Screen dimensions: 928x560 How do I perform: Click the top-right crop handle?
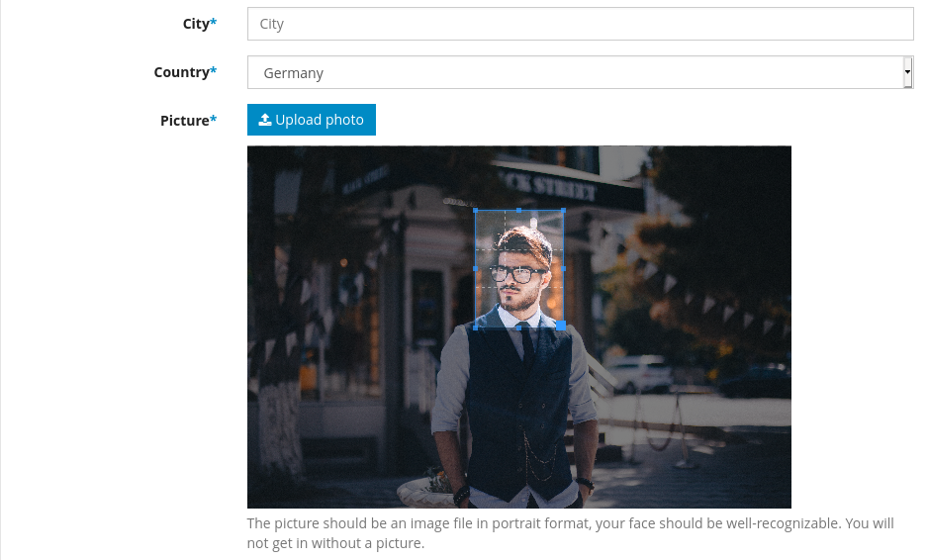pyautogui.click(x=564, y=210)
